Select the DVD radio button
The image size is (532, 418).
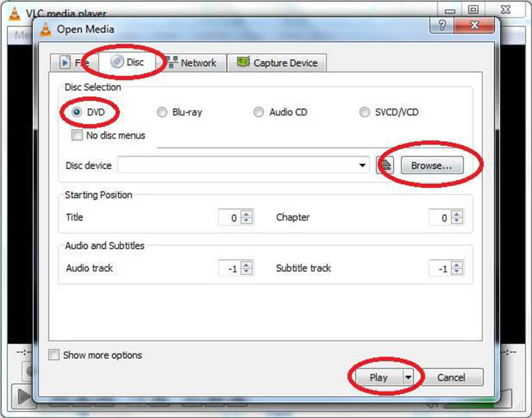pos(76,112)
